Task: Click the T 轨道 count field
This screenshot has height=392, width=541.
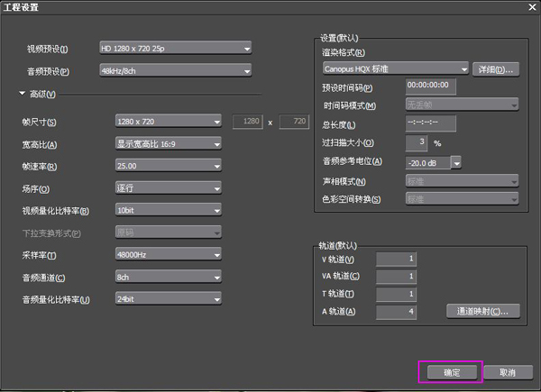Action: [396, 294]
